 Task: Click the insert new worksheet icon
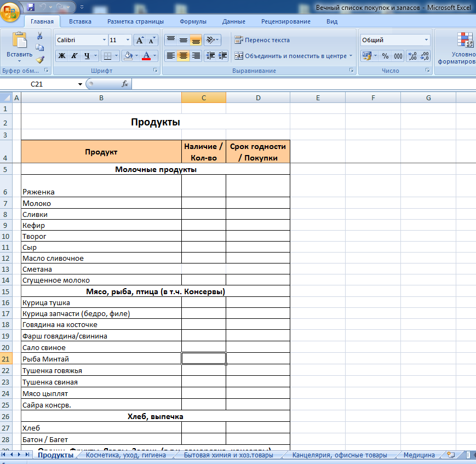point(451,455)
